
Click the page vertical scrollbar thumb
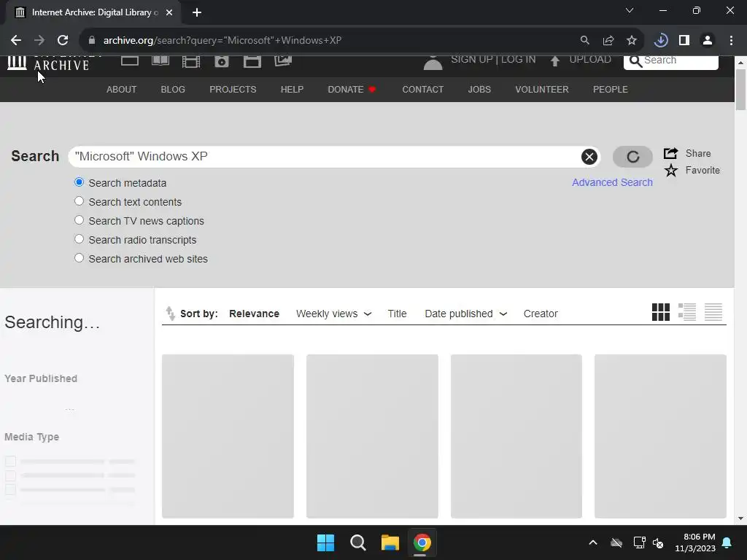pyautogui.click(x=741, y=89)
